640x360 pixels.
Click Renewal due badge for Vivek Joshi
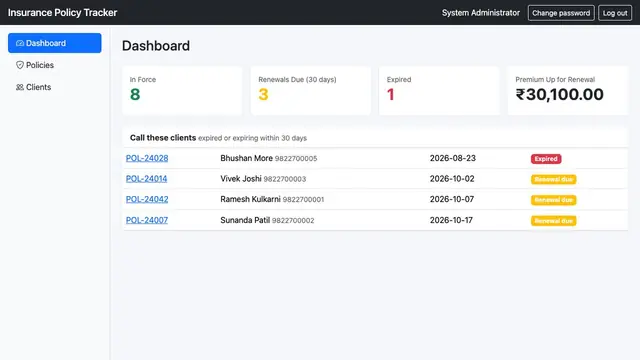(553, 179)
